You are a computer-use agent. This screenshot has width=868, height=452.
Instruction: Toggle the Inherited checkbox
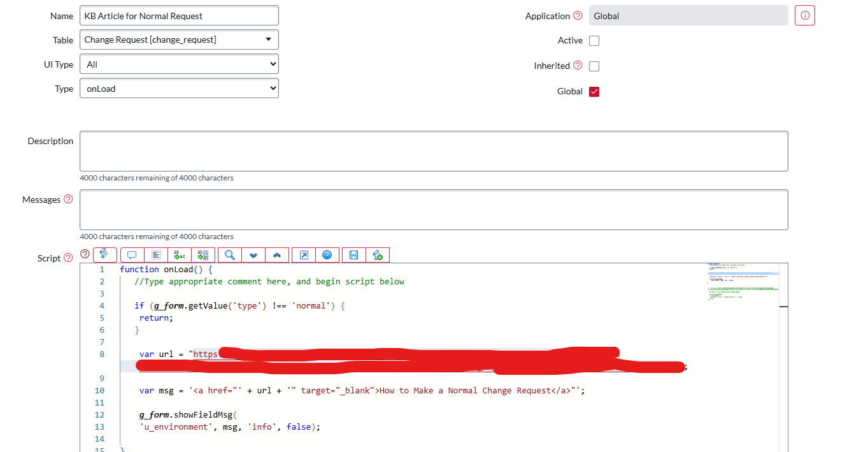[x=593, y=66]
